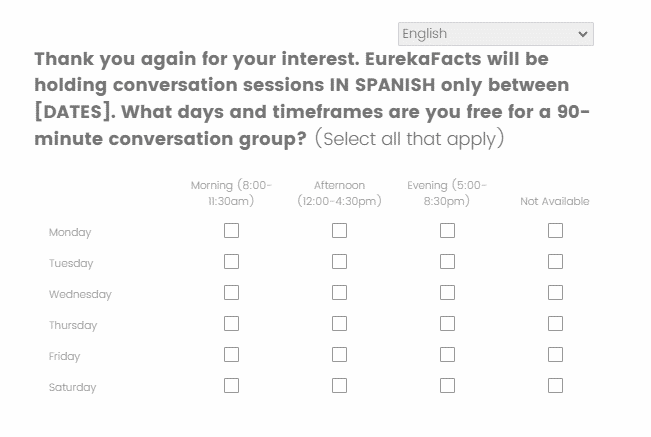Enable Friday Evening time slot
This screenshot has width=651, height=437.
[x=447, y=355]
